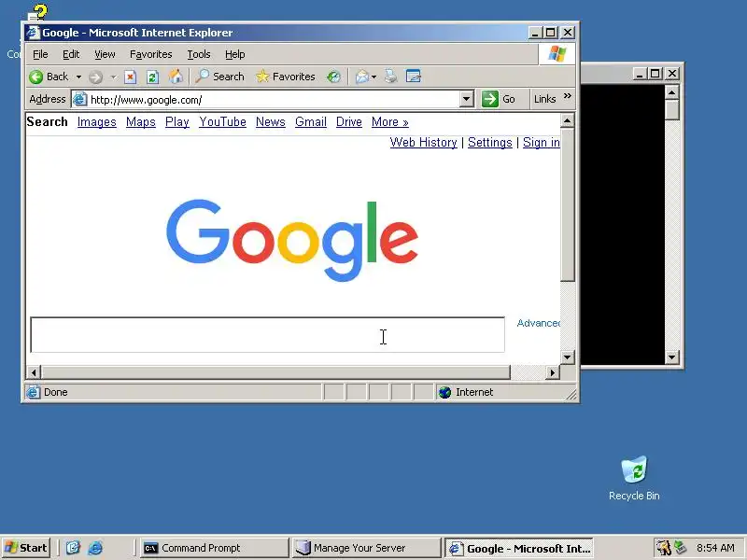Click the greyed Forward arrow button
747x560 pixels.
point(96,77)
